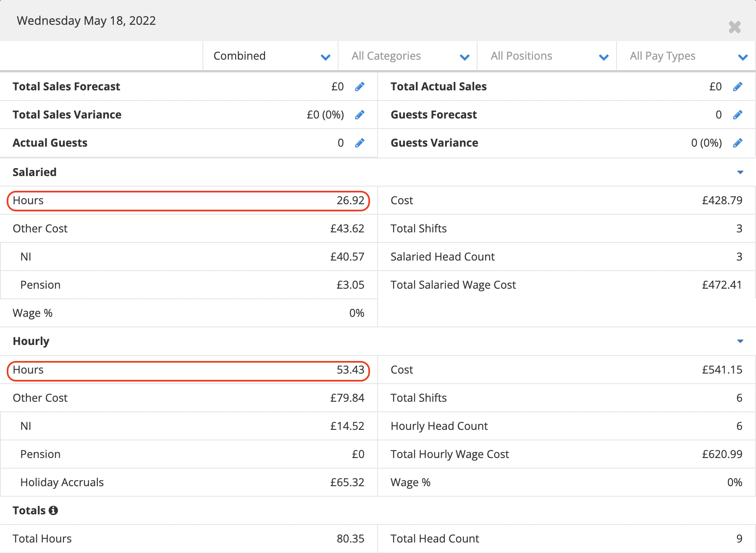
Task: Edit the Guests Variance value
Action: [738, 143]
